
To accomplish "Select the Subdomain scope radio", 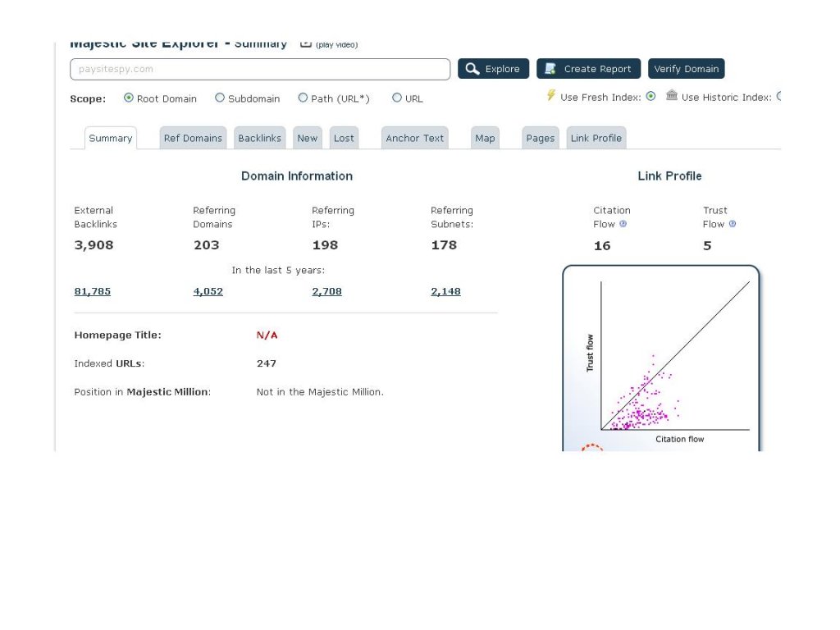I will coord(220,98).
